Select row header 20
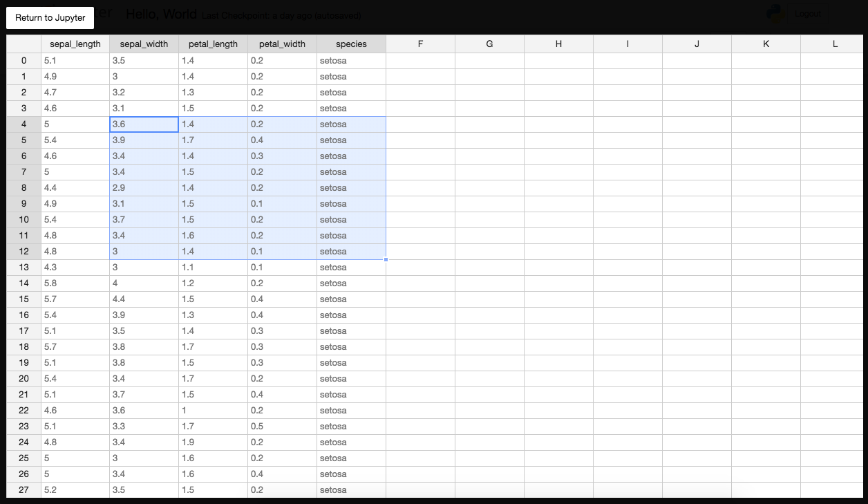868x504 pixels. pyautogui.click(x=23, y=379)
